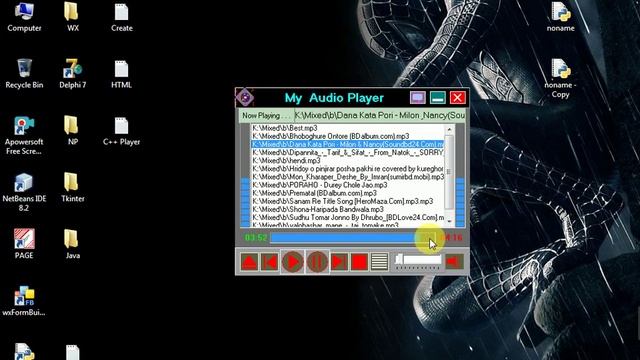The width and height of the screenshot is (640, 360).
Task: Pause the current song
Action: tap(317, 262)
